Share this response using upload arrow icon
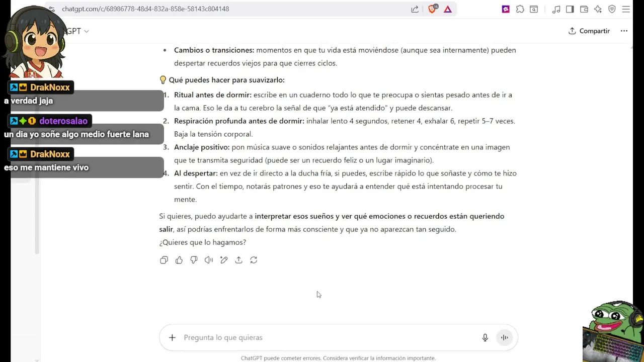644x362 pixels. click(x=238, y=260)
